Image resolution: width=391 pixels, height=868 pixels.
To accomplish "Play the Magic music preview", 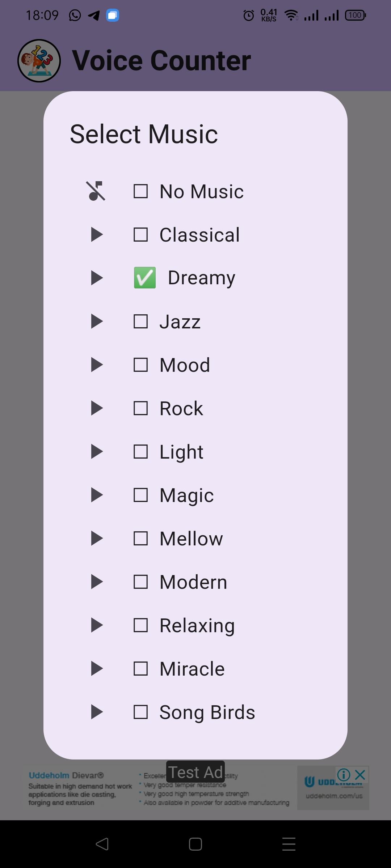I will point(97,495).
